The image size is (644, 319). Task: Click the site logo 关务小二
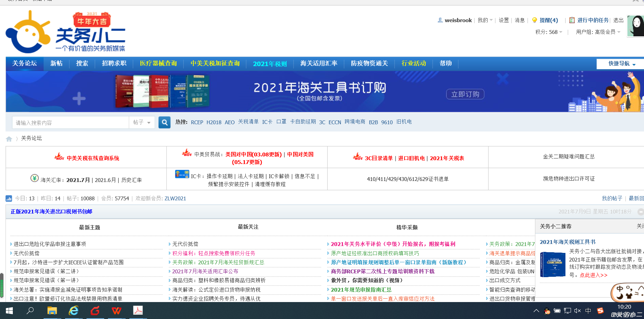click(x=65, y=32)
